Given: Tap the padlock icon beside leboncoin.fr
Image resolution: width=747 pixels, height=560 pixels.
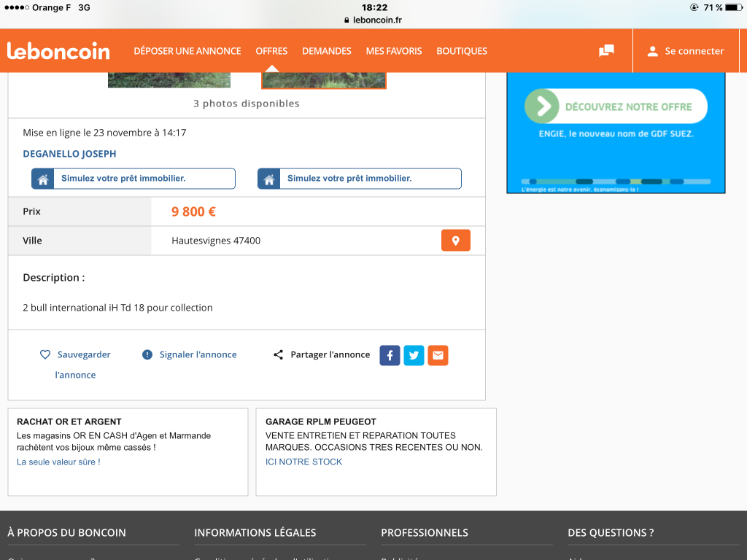Looking at the screenshot, I should (x=347, y=20).
